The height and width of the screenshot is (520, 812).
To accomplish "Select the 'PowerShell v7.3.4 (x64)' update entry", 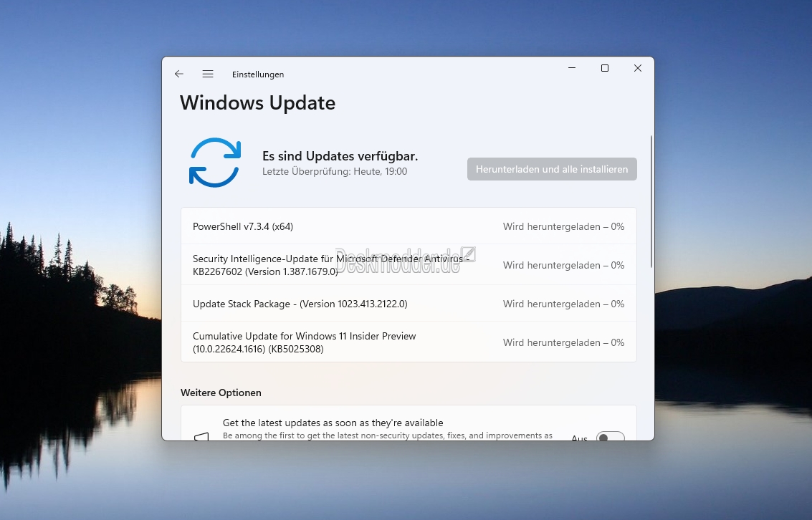I will pyautogui.click(x=409, y=226).
